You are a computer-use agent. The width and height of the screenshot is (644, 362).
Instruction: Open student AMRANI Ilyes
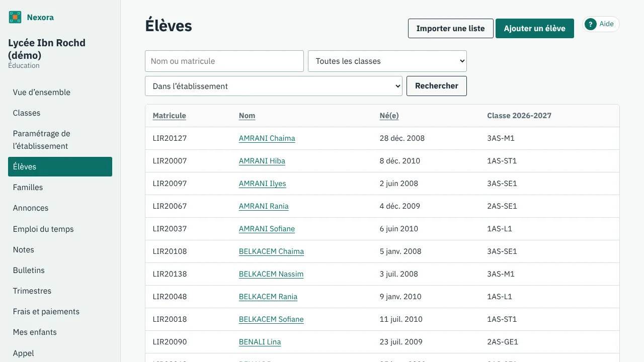[x=262, y=184]
